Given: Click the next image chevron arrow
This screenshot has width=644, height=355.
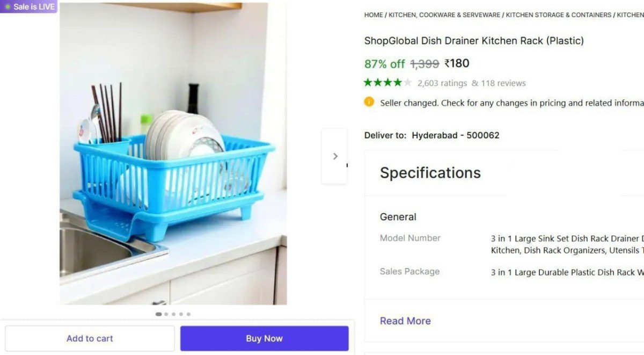Looking at the screenshot, I should tap(335, 156).
